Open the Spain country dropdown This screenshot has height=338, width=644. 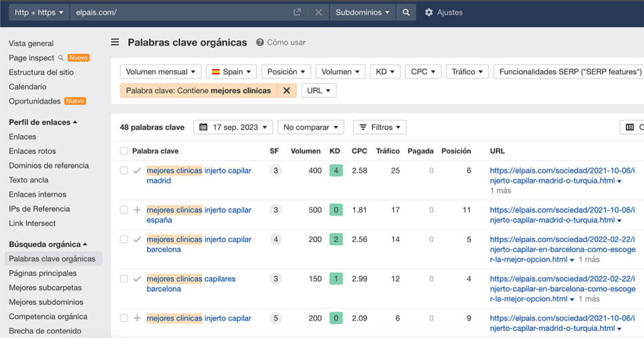pyautogui.click(x=231, y=72)
